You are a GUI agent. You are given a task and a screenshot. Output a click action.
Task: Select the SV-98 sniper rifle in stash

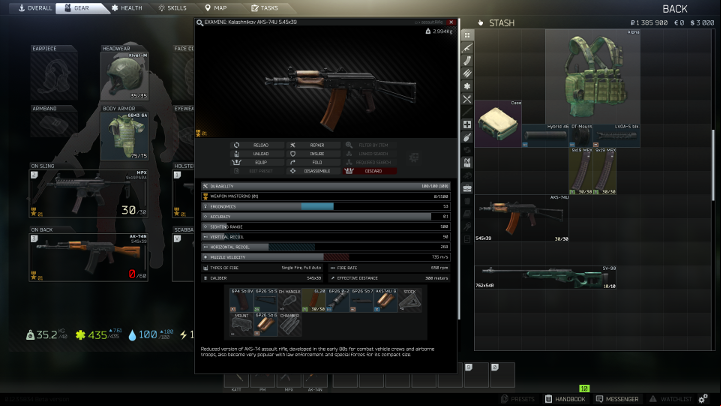(x=545, y=277)
